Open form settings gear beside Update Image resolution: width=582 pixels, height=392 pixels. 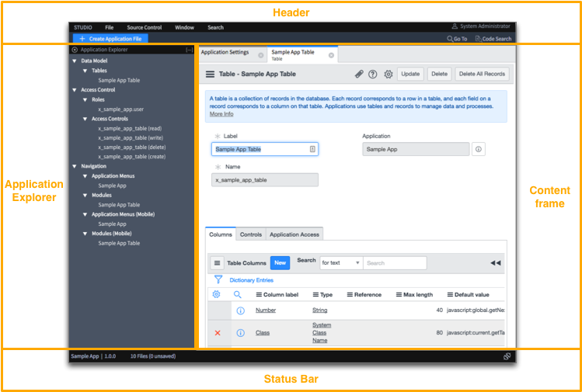tap(389, 75)
